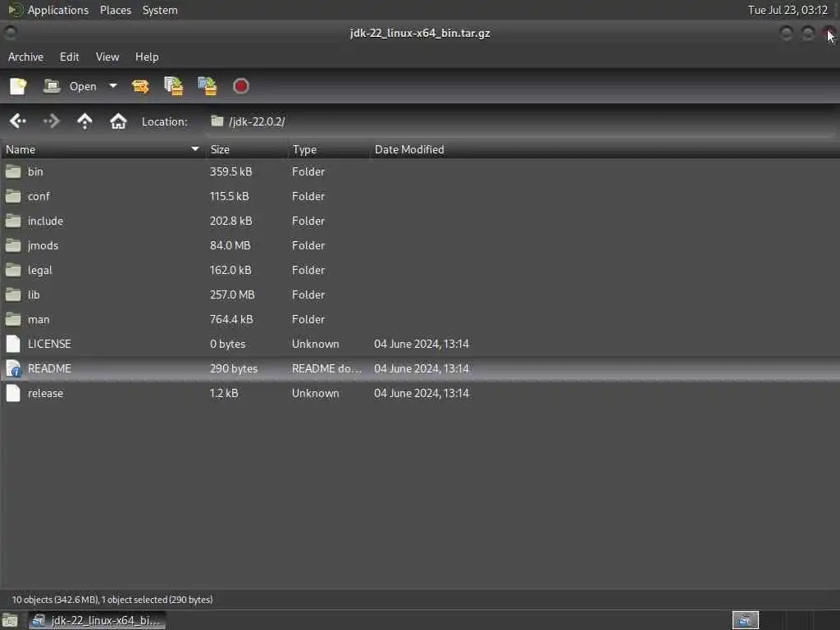The width and height of the screenshot is (840, 630).
Task: Open the System menu in top panel
Action: [x=160, y=10]
